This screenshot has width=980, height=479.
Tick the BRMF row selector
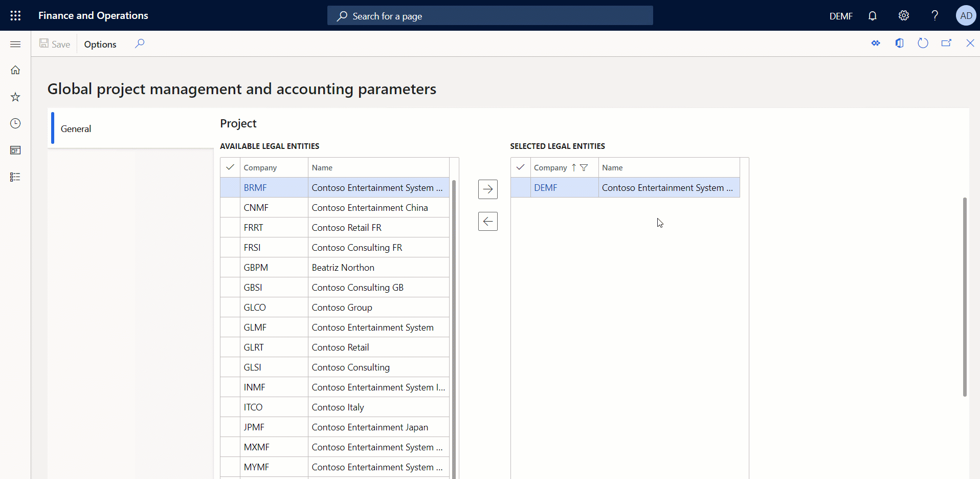[230, 187]
